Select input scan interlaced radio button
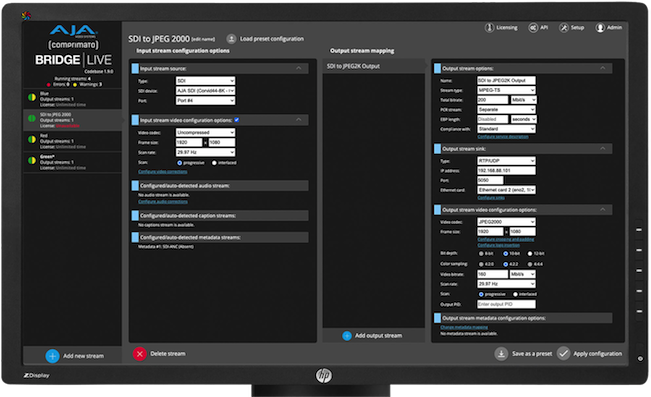Image resolution: width=651 pixels, height=397 pixels. pyautogui.click(x=214, y=163)
